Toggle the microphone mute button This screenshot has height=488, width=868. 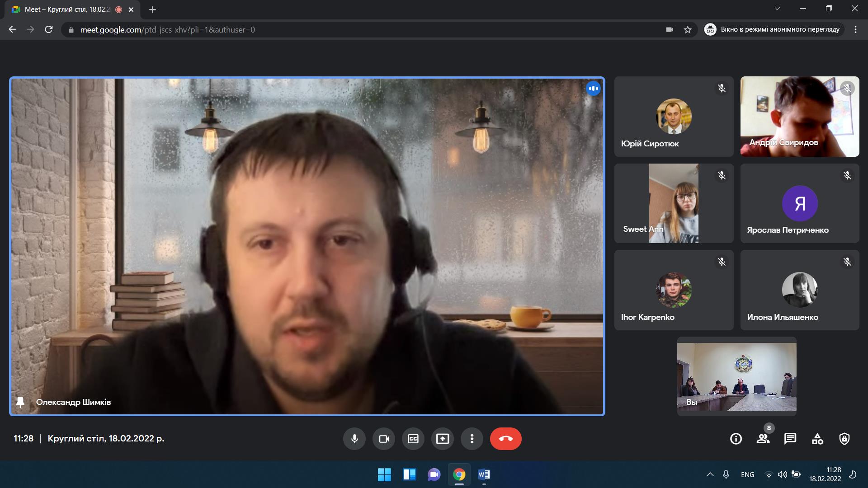pyautogui.click(x=354, y=439)
